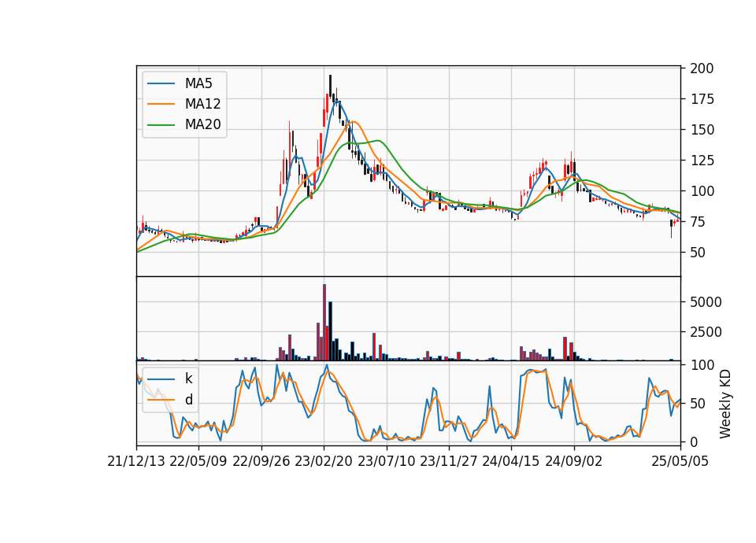The height and width of the screenshot is (543, 756).
Task: Click the highest candlestick wick near 195
Action: point(330,84)
